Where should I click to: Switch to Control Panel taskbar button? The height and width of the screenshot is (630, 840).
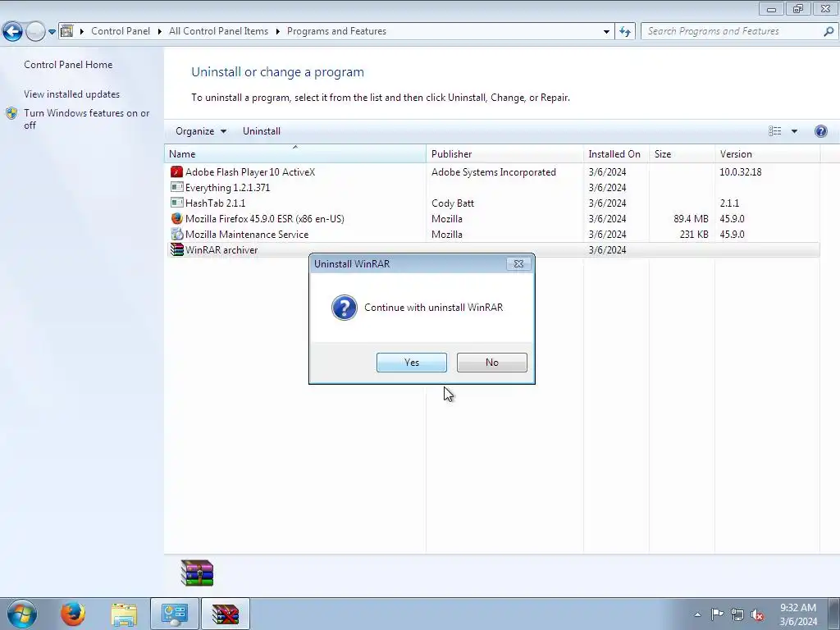[x=174, y=614]
